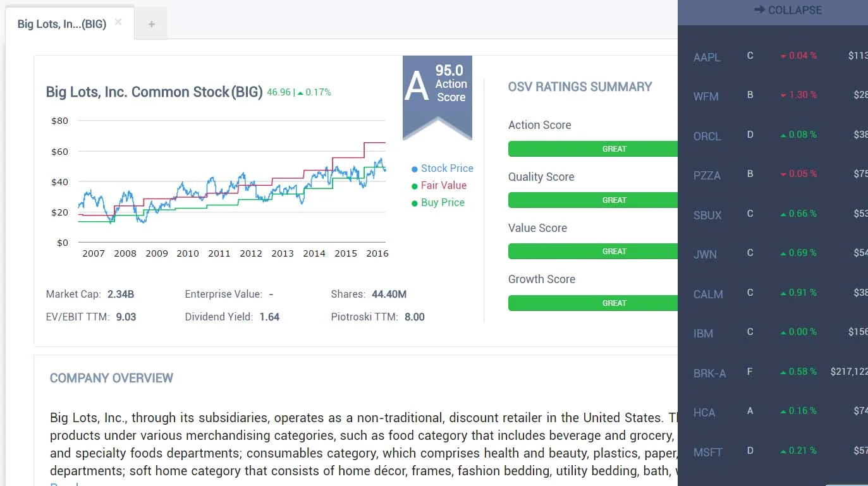Viewport: 868px width, 486px height.
Task: Click the Action Score GREAT rating bar
Action: pos(592,149)
